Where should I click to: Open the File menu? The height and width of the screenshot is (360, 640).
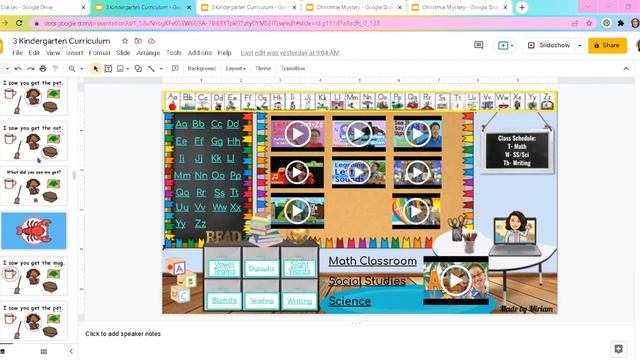click(x=18, y=53)
